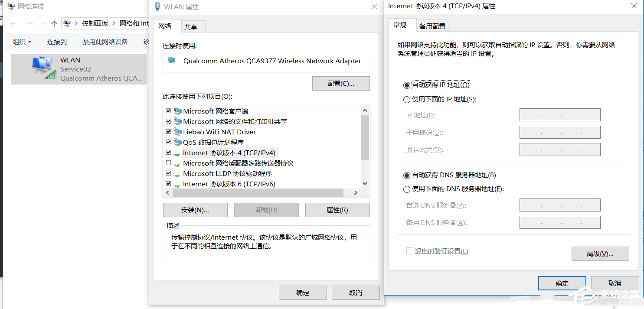Image resolution: width=644 pixels, height=309 pixels.
Task: Expand breadcrumb chevron before 控制面板
Action: (76, 23)
